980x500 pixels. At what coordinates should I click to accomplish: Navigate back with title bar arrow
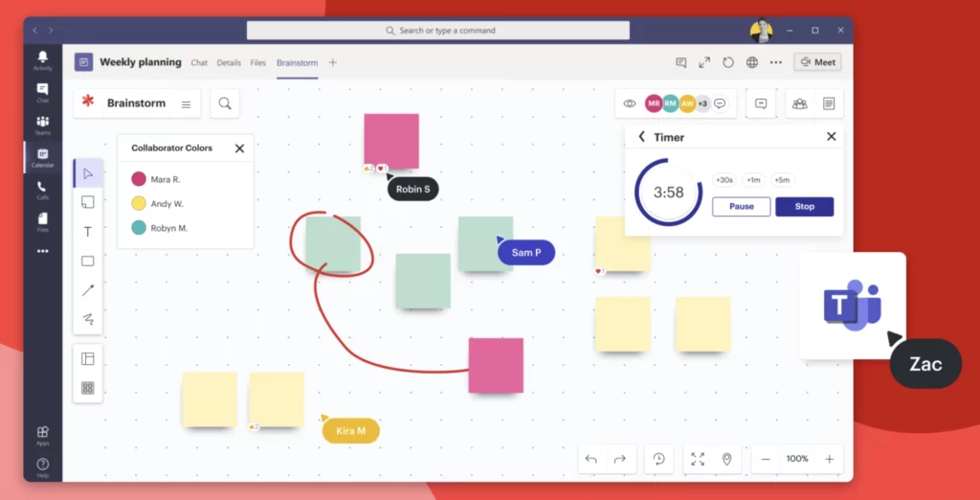[x=35, y=30]
